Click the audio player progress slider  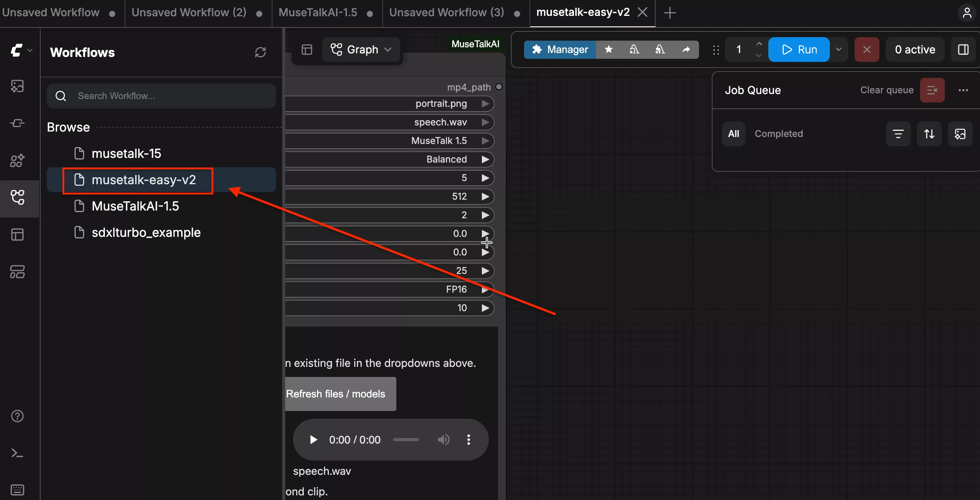point(406,440)
